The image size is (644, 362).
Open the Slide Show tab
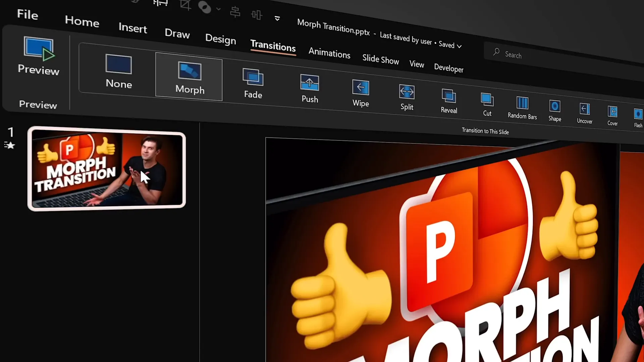coord(380,59)
